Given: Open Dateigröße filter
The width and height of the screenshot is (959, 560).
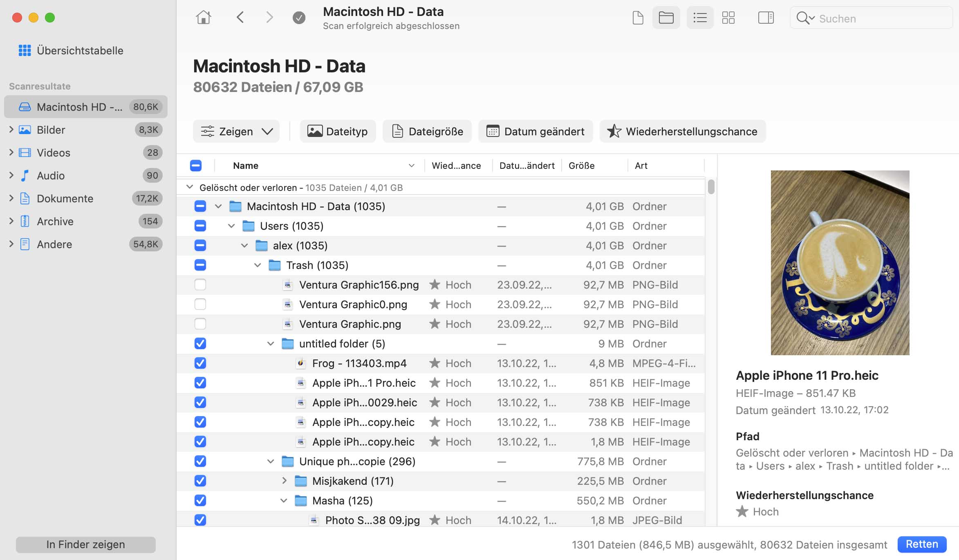Looking at the screenshot, I should [x=427, y=131].
